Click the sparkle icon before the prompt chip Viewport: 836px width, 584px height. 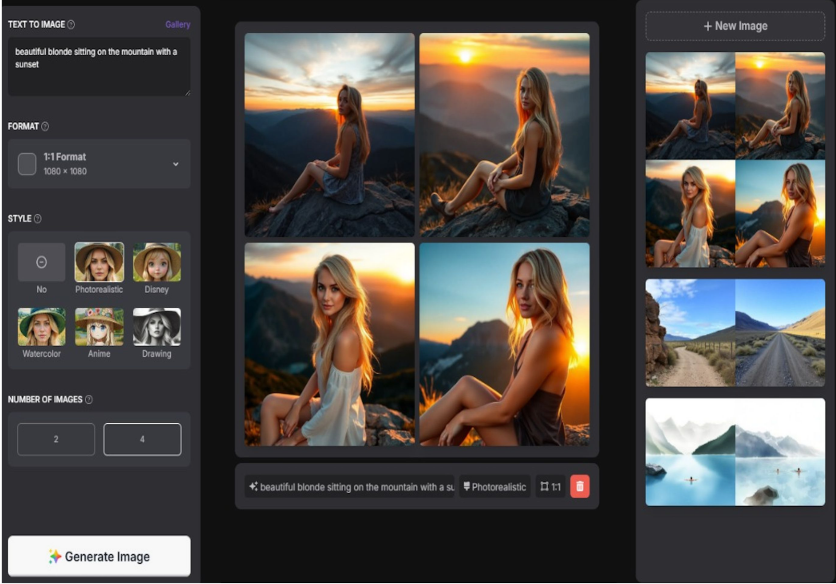pyautogui.click(x=253, y=486)
